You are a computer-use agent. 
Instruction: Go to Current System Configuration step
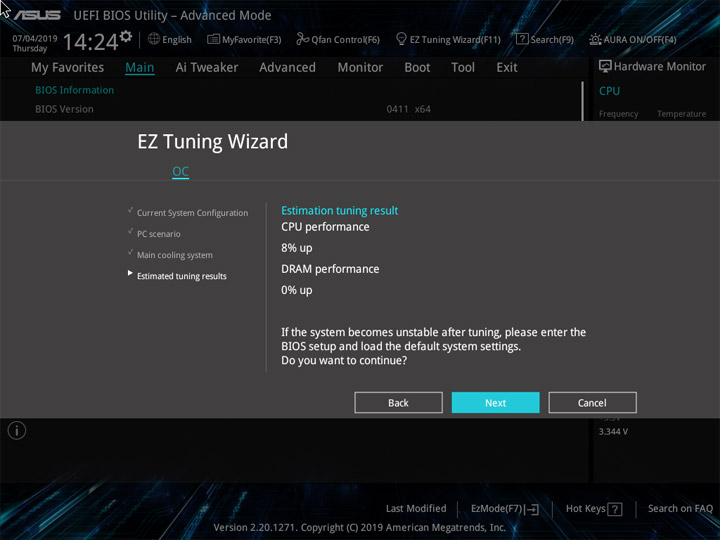(x=192, y=213)
